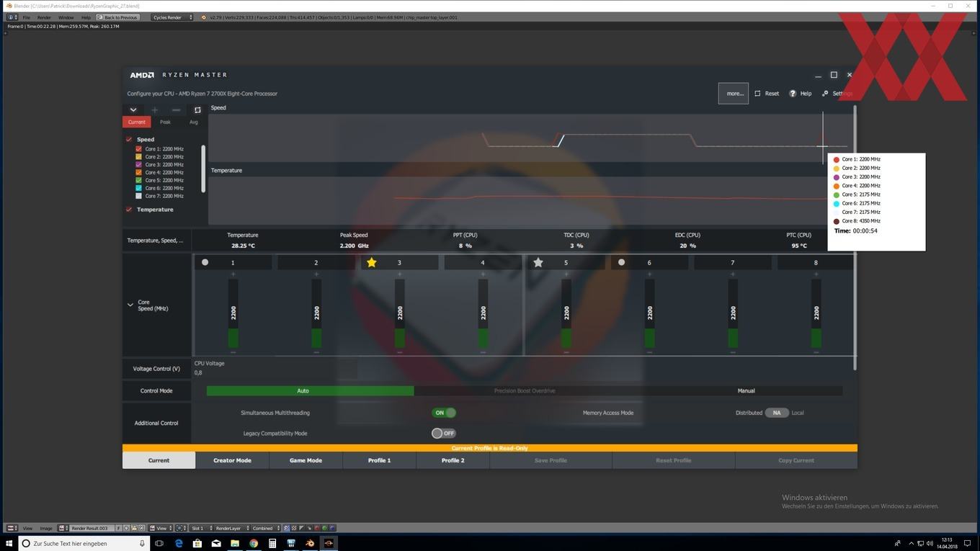Open the Creator Mode profile tab

click(232, 460)
